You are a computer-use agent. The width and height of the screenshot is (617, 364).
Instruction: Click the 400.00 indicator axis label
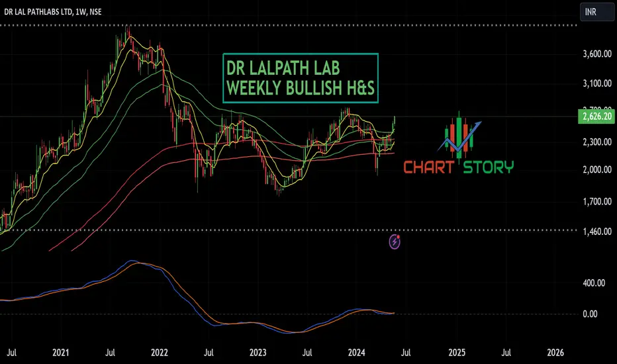pos(594,283)
